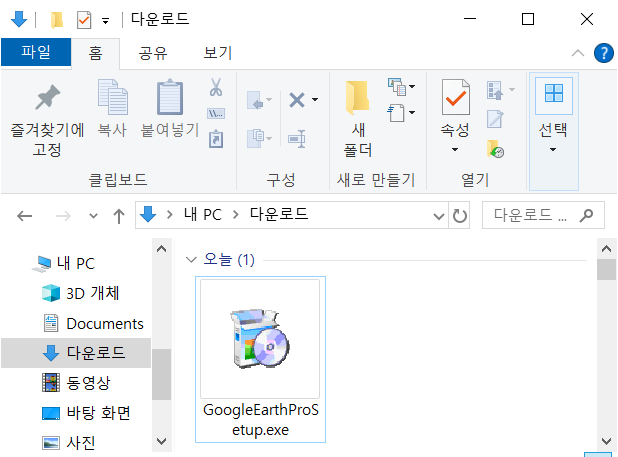The width and height of the screenshot is (618, 457).
Task: Click file list scroll down arrow
Action: [607, 441]
